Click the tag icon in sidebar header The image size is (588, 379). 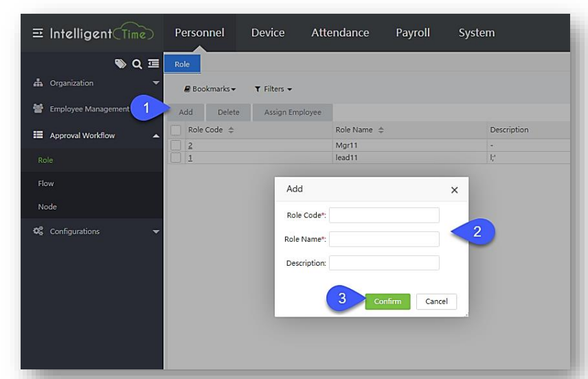120,64
